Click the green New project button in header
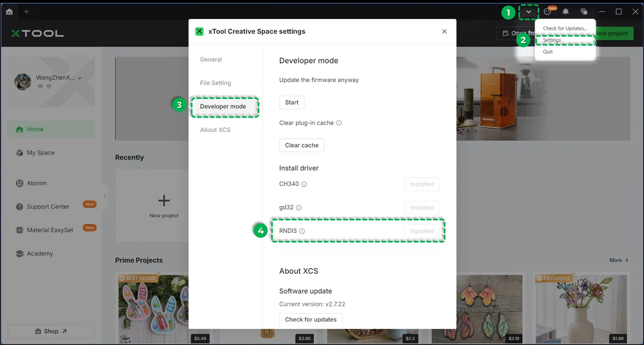Screen dimensions: 644x345 coord(615,33)
